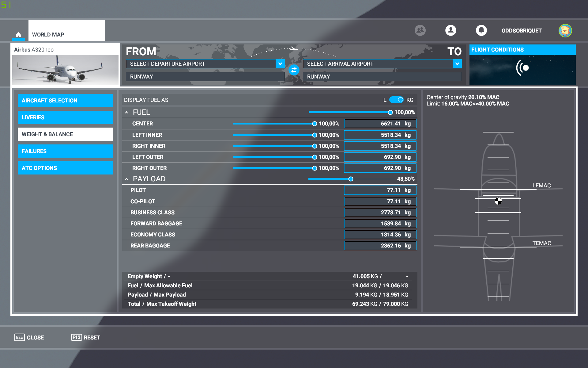Swap departure and arrival airports
The image size is (588, 368).
pyautogui.click(x=293, y=70)
